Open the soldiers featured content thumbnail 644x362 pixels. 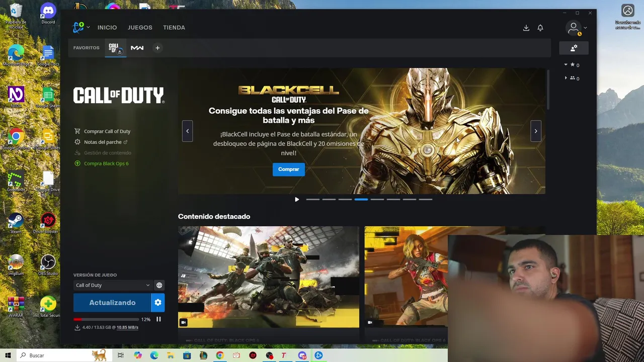pyautogui.click(x=269, y=277)
